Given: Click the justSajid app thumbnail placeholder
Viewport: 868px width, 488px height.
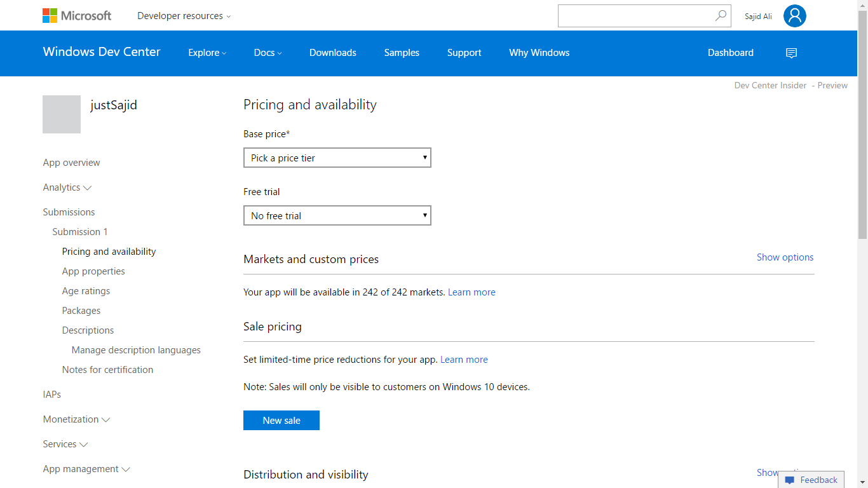Looking at the screenshot, I should (x=62, y=114).
